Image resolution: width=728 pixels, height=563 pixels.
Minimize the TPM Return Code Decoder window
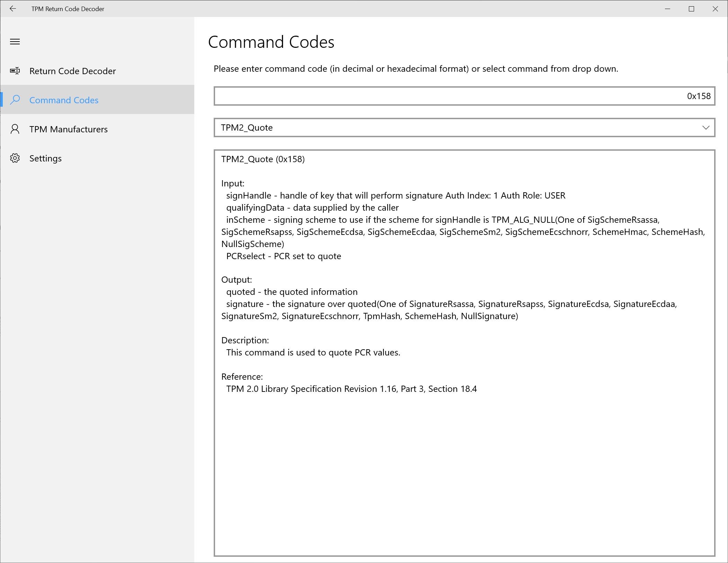point(667,9)
